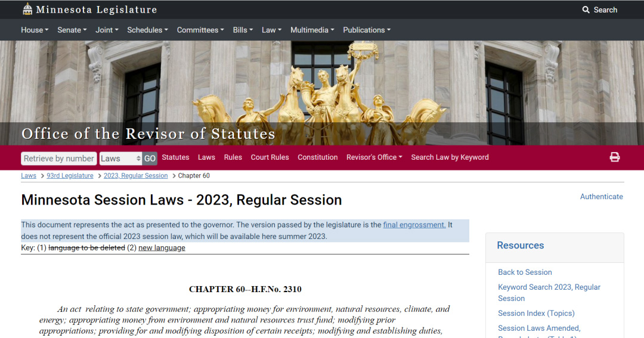Select Court Rules in the navigation bar
This screenshot has width=644, height=338.
(x=270, y=157)
